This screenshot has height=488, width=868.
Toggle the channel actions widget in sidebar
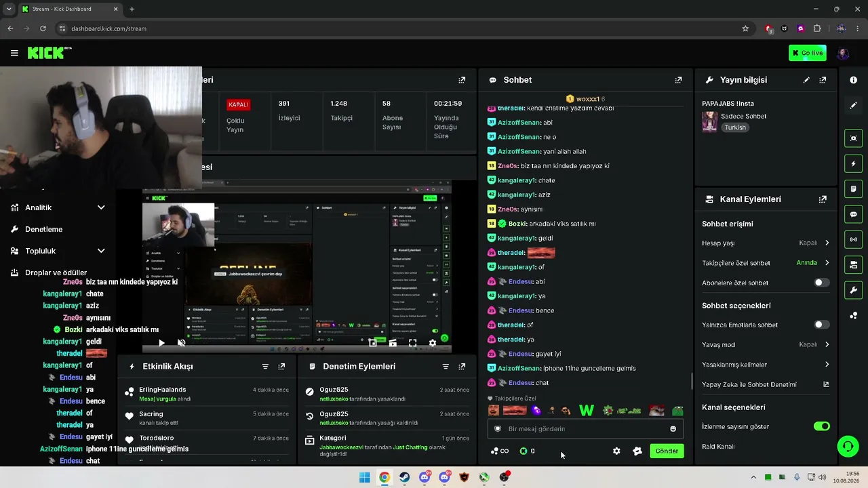853,264
